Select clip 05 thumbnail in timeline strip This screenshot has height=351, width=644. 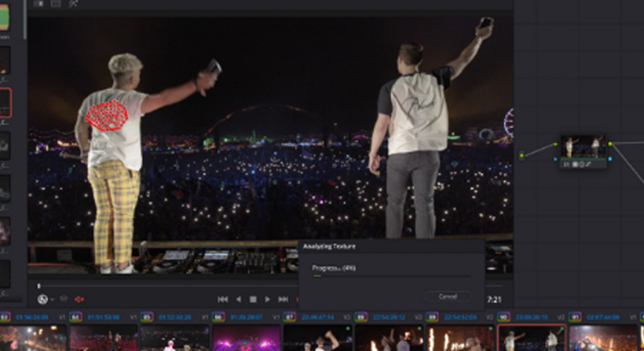(174, 338)
